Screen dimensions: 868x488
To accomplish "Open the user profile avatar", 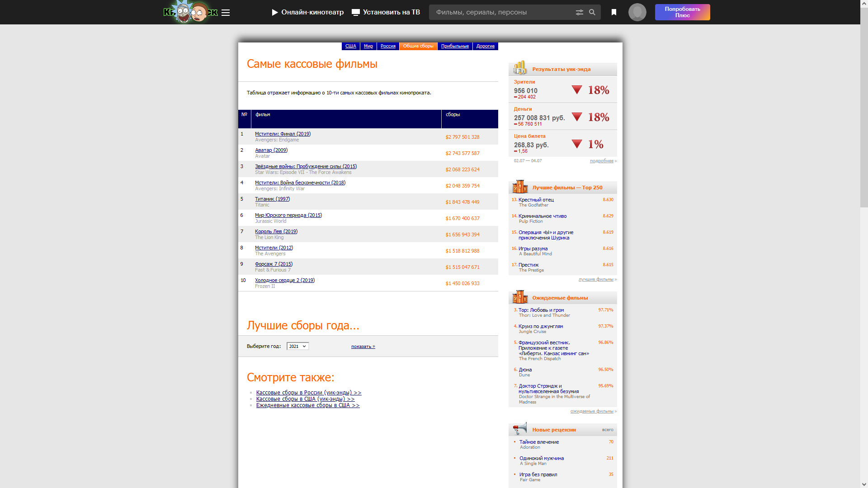I will coord(637,12).
